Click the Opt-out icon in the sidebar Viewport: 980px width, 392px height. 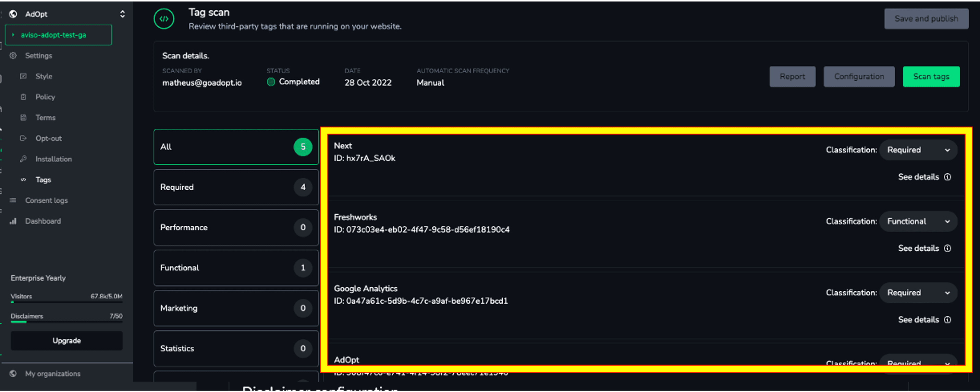23,138
